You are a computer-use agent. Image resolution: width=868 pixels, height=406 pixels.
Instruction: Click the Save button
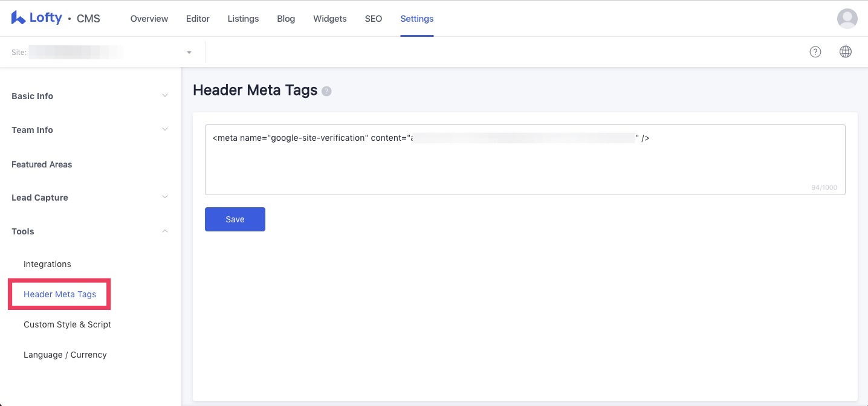[235, 219]
